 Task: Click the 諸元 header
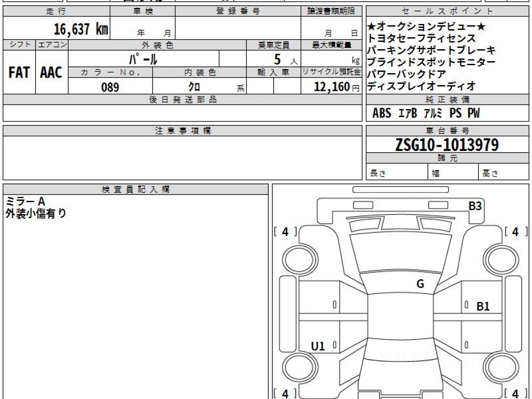coord(448,158)
